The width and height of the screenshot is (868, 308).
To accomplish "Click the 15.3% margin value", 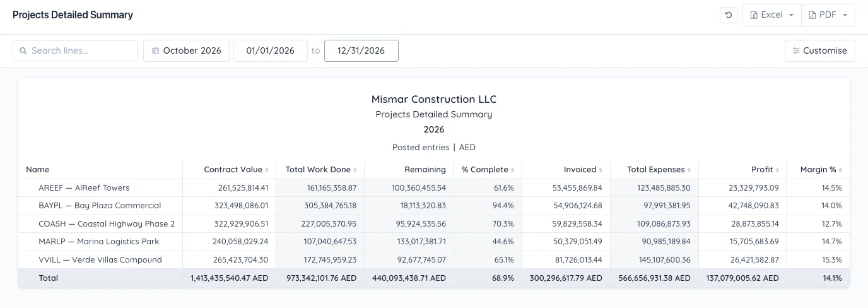I will 831,260.
